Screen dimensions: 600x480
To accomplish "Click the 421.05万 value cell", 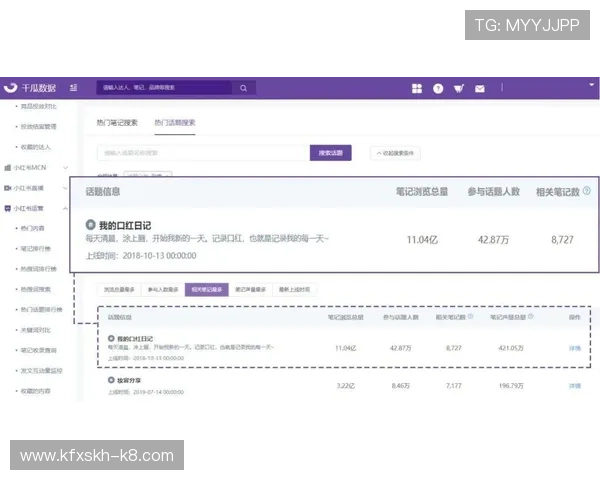I will 511,348.
